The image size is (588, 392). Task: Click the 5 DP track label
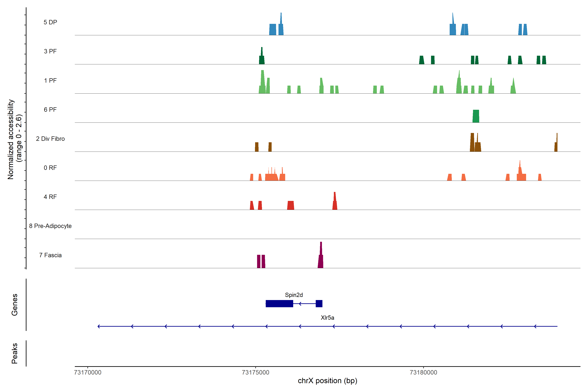tap(50, 22)
